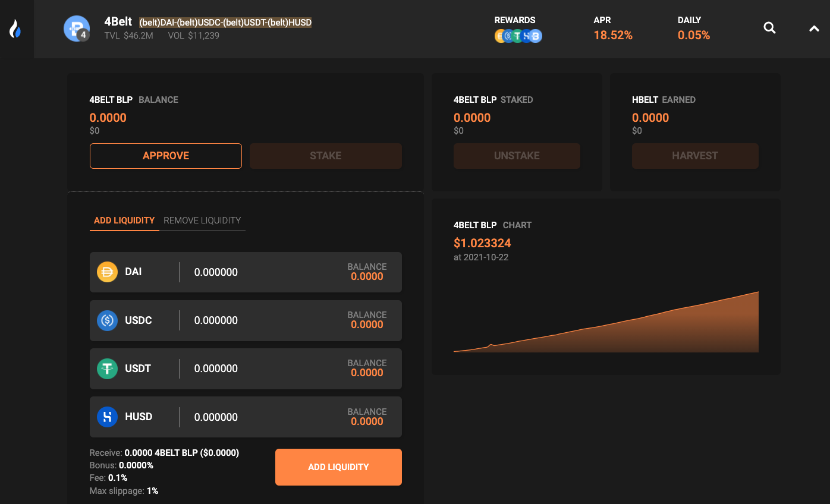The width and height of the screenshot is (830, 504).
Task: Open the search magnifier icon
Action: click(x=769, y=28)
